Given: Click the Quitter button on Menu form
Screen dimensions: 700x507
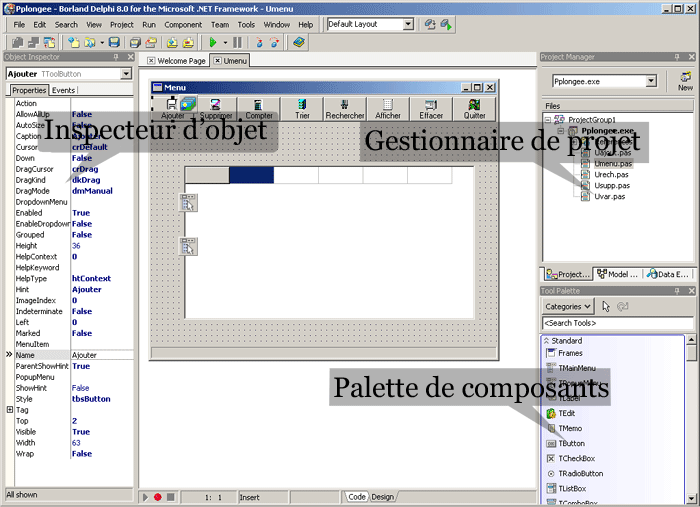Looking at the screenshot, I should click(x=474, y=109).
